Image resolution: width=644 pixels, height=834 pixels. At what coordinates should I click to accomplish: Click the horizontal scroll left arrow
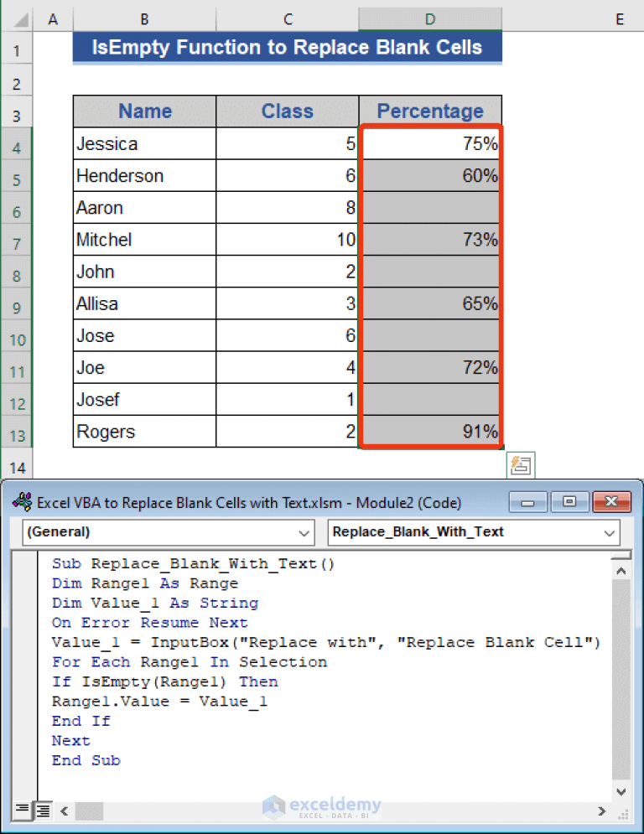coord(65,811)
